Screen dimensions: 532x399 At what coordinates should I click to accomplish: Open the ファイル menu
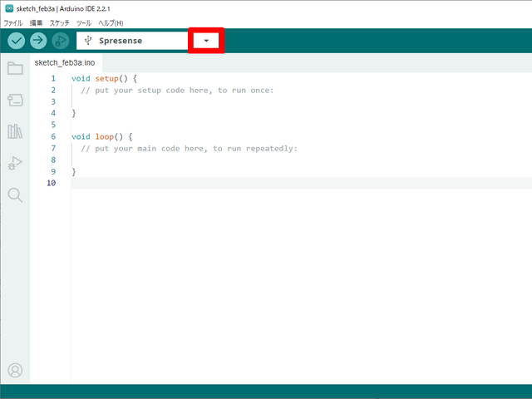coord(13,22)
